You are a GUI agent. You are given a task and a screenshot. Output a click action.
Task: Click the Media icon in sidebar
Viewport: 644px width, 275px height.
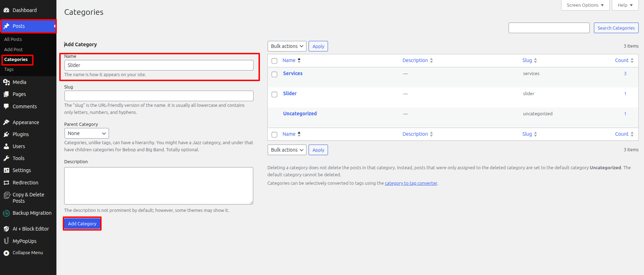pos(6,82)
